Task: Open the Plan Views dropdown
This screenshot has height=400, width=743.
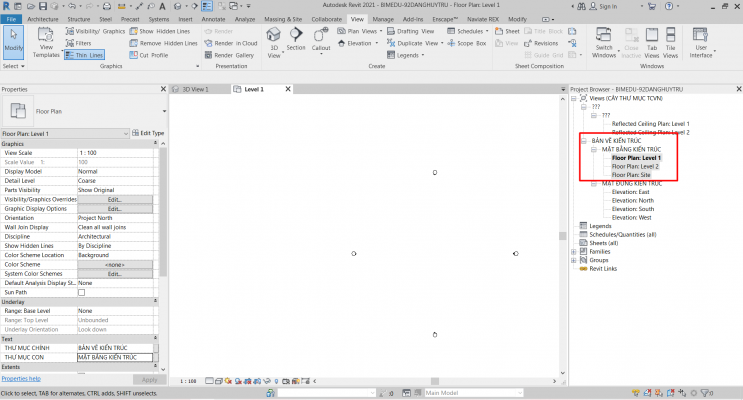Action: tap(356, 31)
